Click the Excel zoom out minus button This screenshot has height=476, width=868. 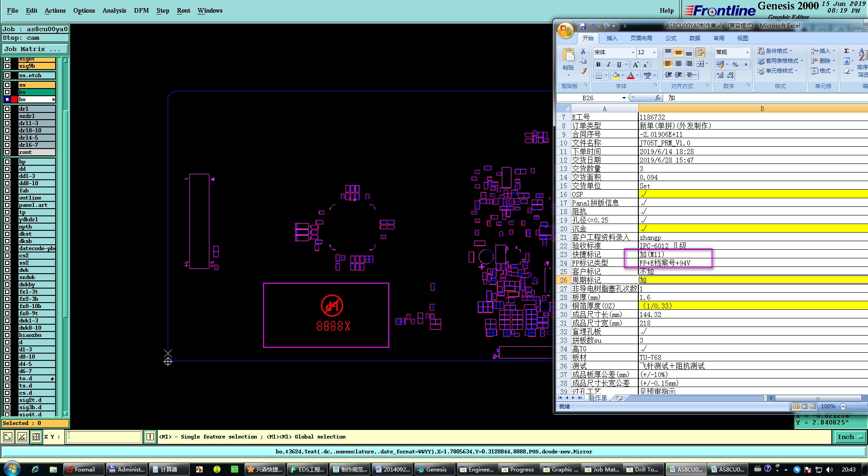pyautogui.click(x=843, y=406)
